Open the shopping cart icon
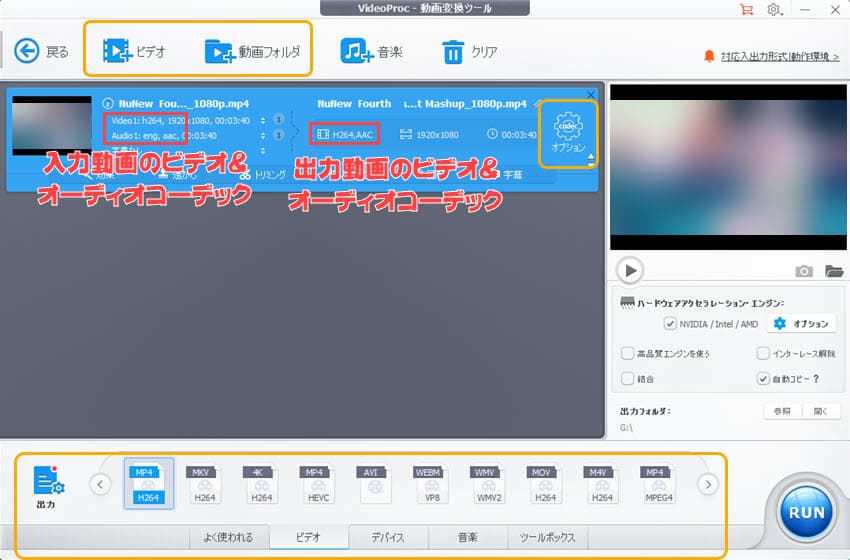The height and width of the screenshot is (560, 850). [746, 9]
